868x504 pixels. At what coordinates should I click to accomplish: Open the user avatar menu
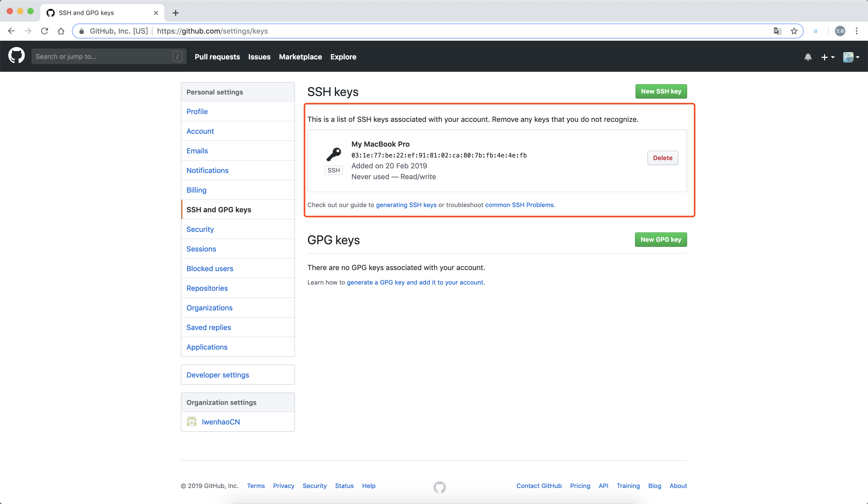pos(851,57)
